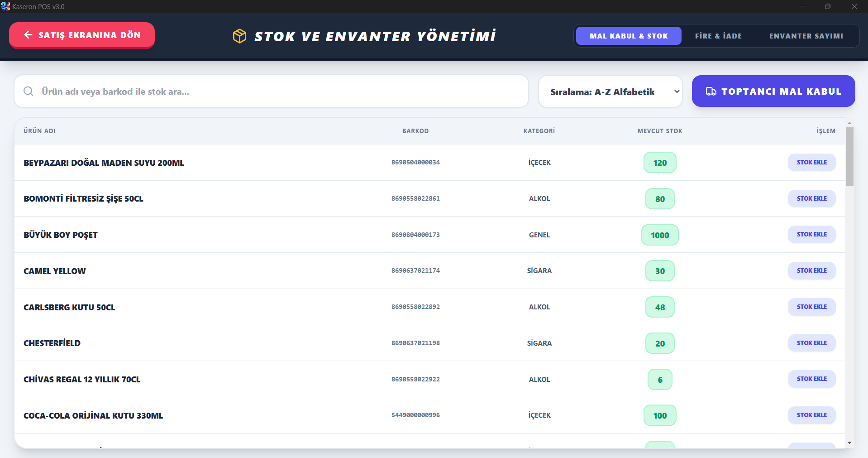Click the back arrow icon on Satış Ekranına Dön

(x=28, y=35)
